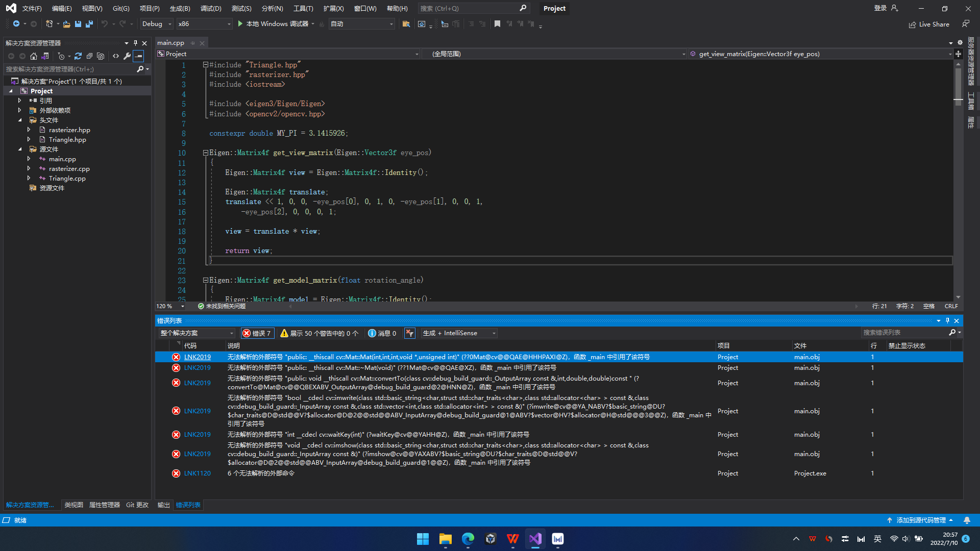The width and height of the screenshot is (980, 551).
Task: Toggle the Messages 0 filter button
Action: (382, 333)
